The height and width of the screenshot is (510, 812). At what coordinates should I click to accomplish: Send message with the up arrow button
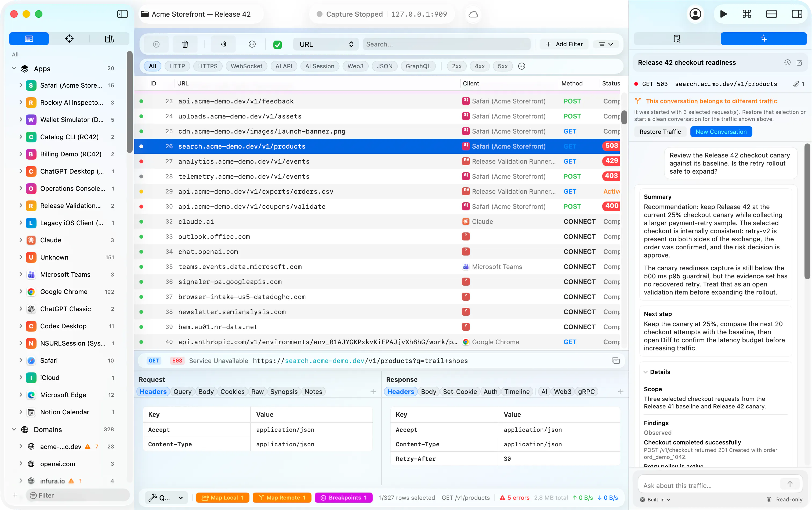[790, 484]
